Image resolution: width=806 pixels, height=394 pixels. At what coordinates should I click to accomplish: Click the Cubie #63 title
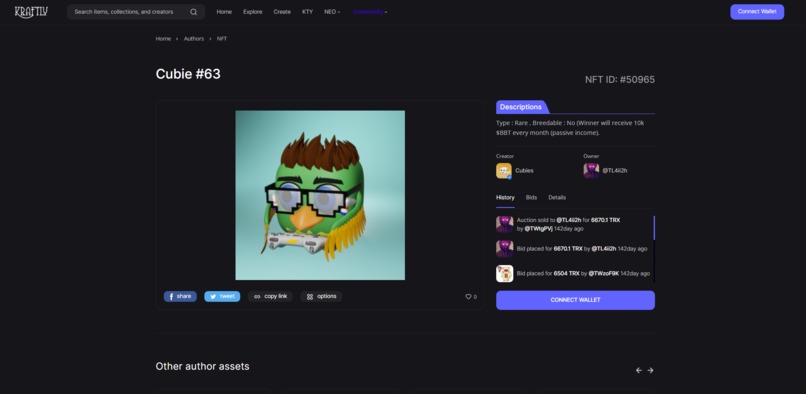coord(188,74)
